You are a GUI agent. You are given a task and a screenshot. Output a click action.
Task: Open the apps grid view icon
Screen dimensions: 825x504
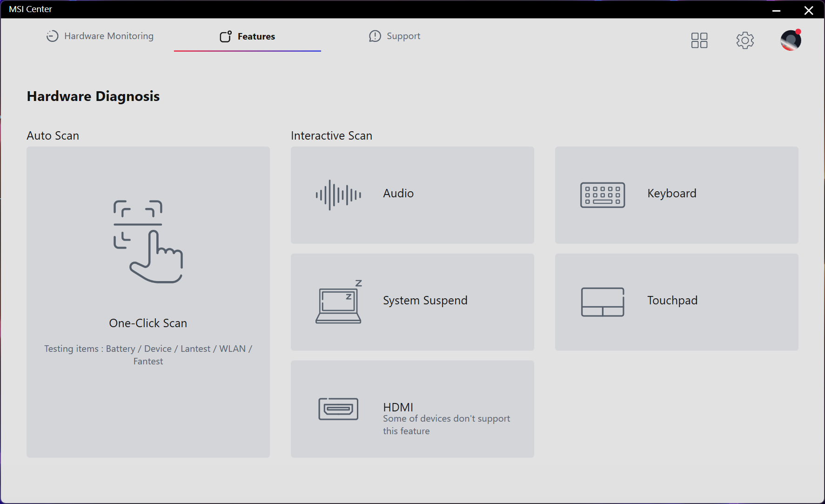[x=699, y=40]
